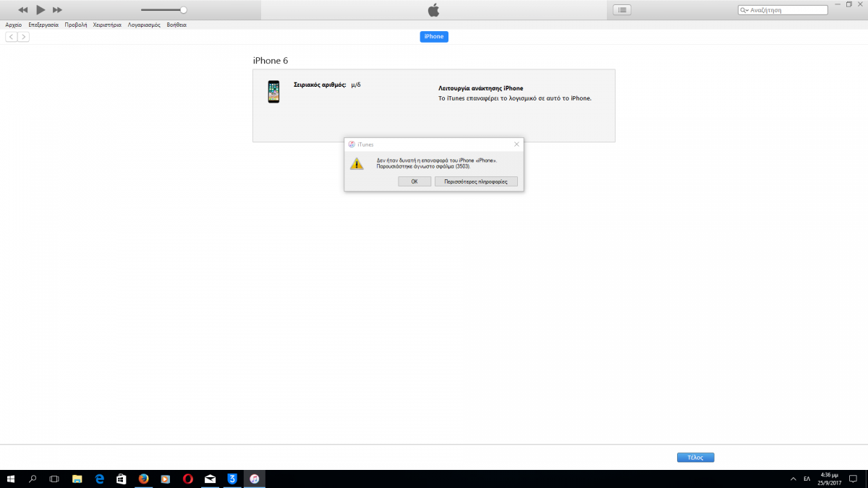Click the fast-forward playback button
Viewport: 868px width, 488px height.
[x=57, y=10]
